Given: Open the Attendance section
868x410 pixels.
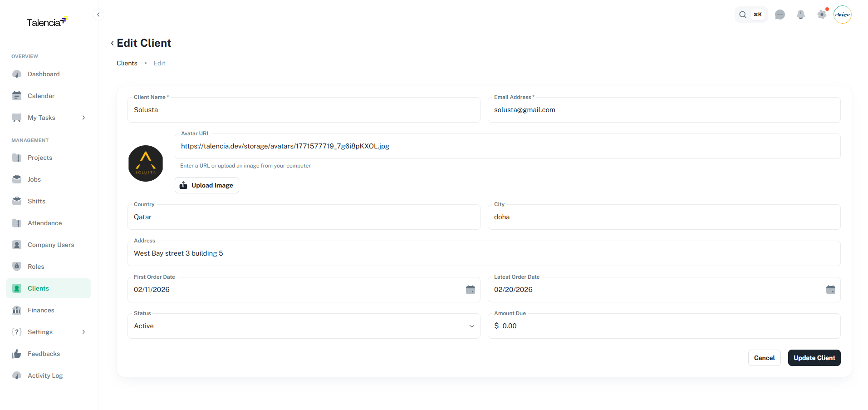Looking at the screenshot, I should tap(44, 222).
